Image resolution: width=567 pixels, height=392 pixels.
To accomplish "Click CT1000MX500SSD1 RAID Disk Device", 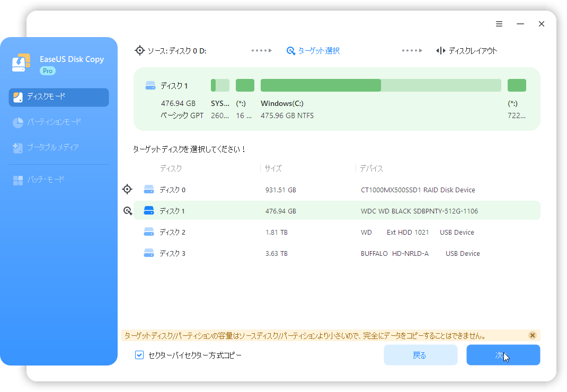I will (x=418, y=190).
